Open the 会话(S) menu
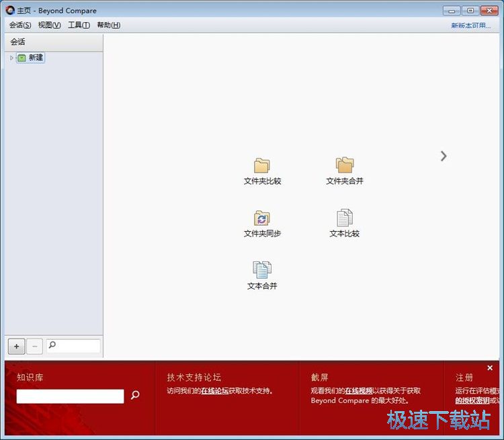The width and height of the screenshot is (504, 440). click(20, 25)
